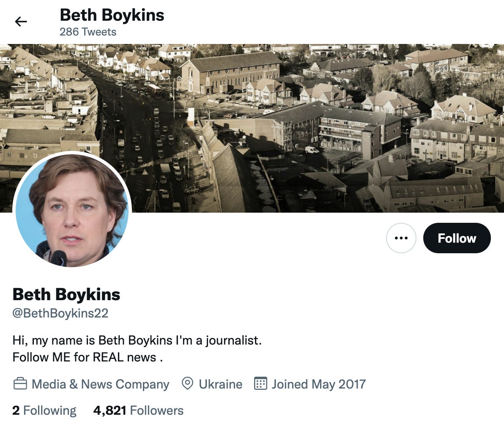Click the Beth Boykins title in top header
This screenshot has height=427, width=504.
(112, 15)
